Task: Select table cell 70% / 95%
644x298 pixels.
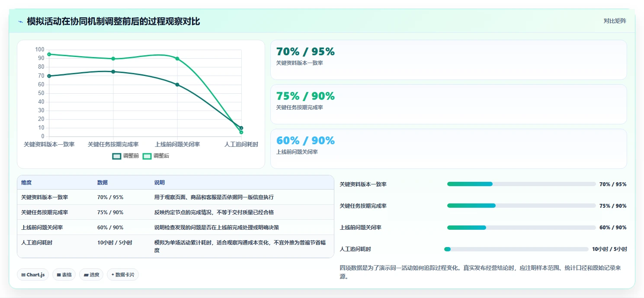Action: pyautogui.click(x=110, y=197)
